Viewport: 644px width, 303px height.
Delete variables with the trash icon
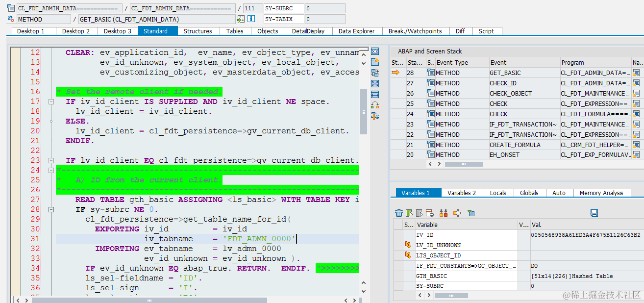click(399, 213)
